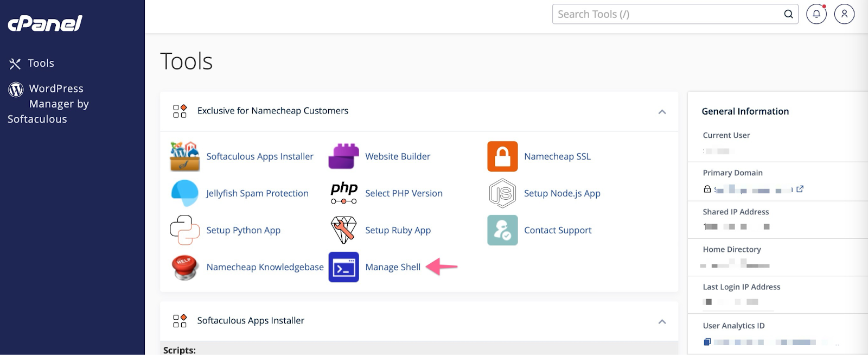Open the Select PHP Version link
Screen dimensions: 868x355
(x=404, y=193)
